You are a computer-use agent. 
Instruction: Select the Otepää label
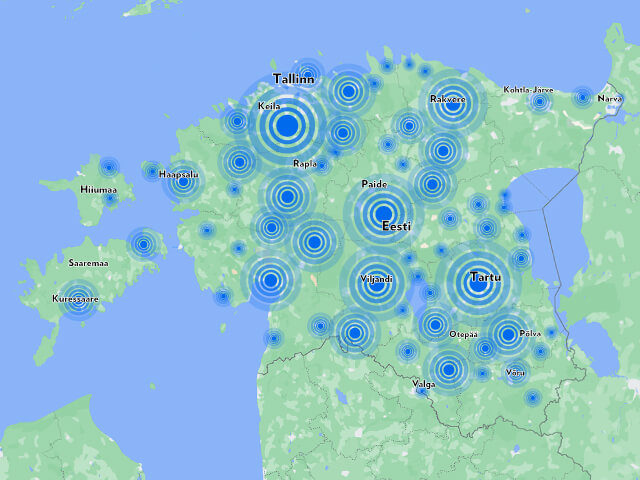463,334
